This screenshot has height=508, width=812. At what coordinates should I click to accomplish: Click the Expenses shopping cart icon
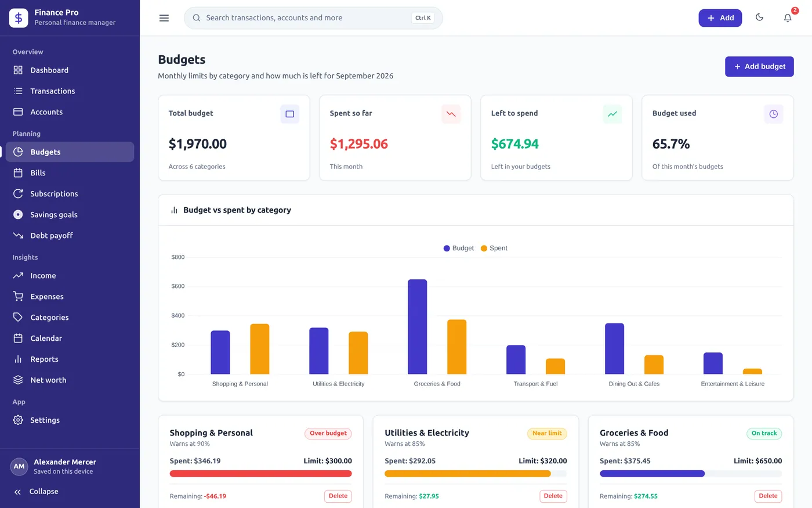coord(18,297)
